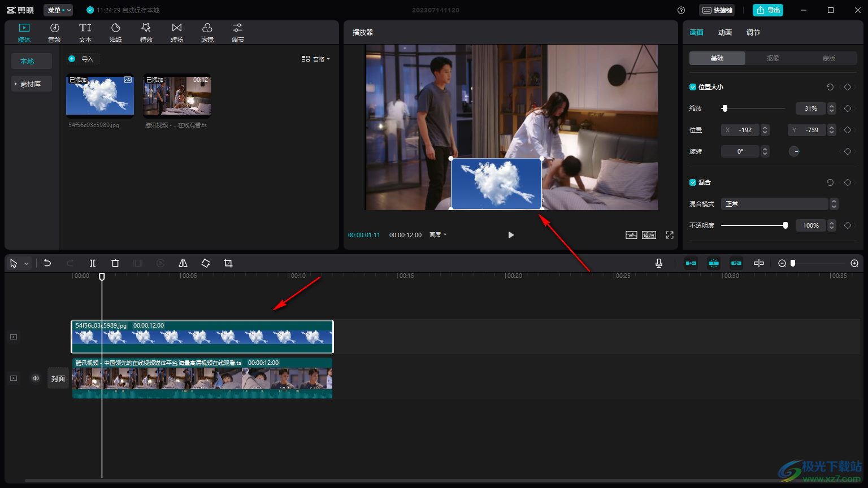
Task: Click the rotation degree input field
Action: (x=740, y=151)
